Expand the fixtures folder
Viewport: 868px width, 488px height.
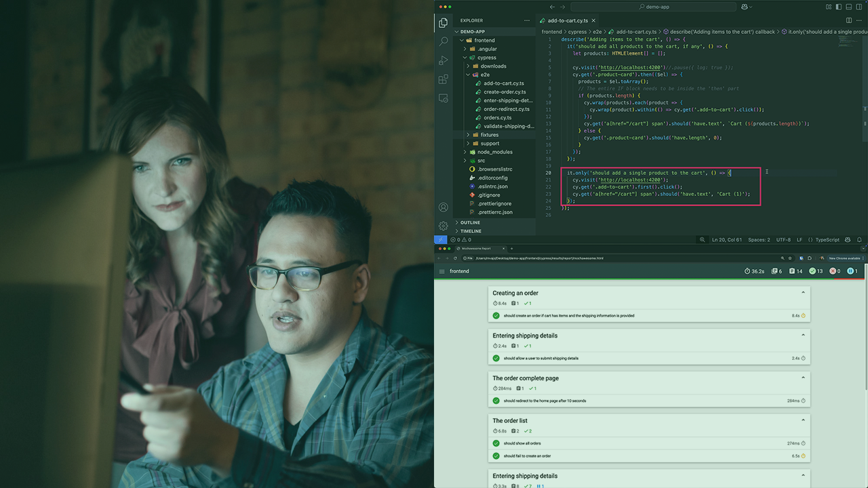pos(489,135)
